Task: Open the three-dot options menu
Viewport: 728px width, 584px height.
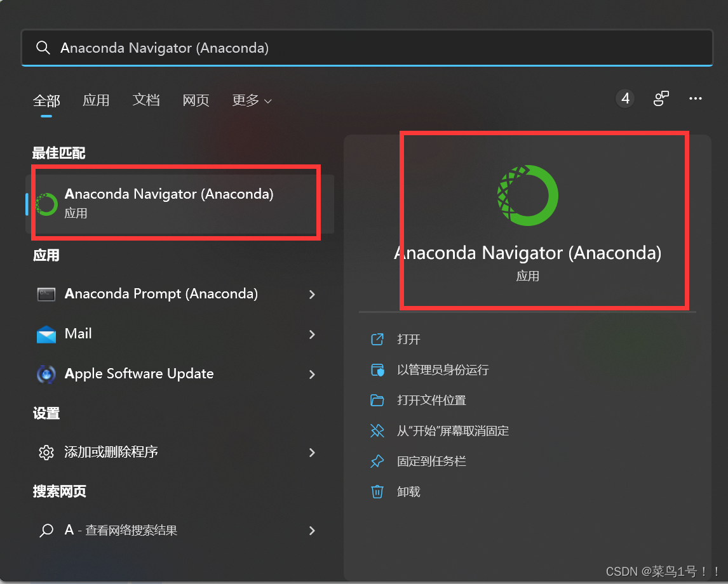Action: 695,98
